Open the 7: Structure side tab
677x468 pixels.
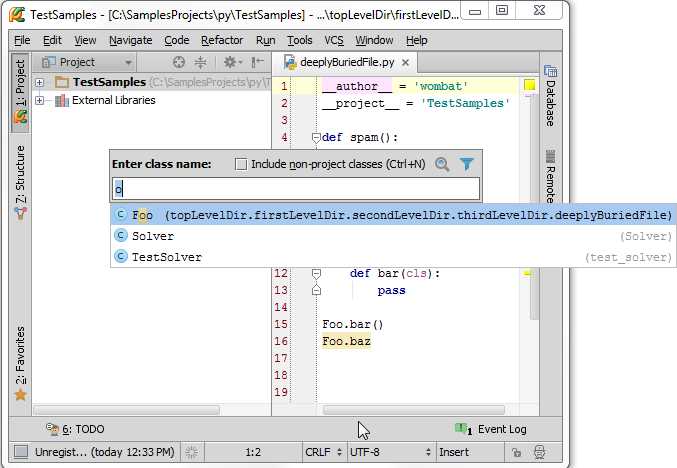pos(20,181)
